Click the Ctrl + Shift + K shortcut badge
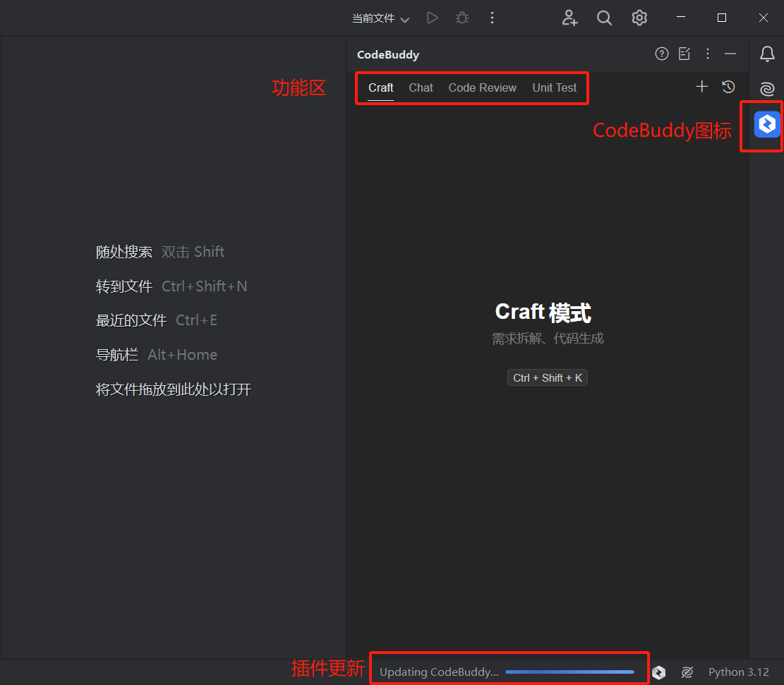 tap(547, 377)
